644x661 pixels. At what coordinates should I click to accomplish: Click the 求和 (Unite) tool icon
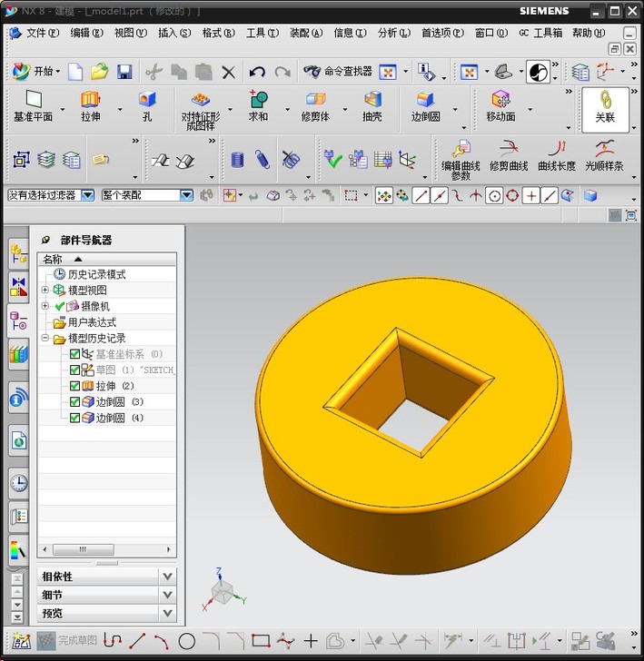click(258, 100)
